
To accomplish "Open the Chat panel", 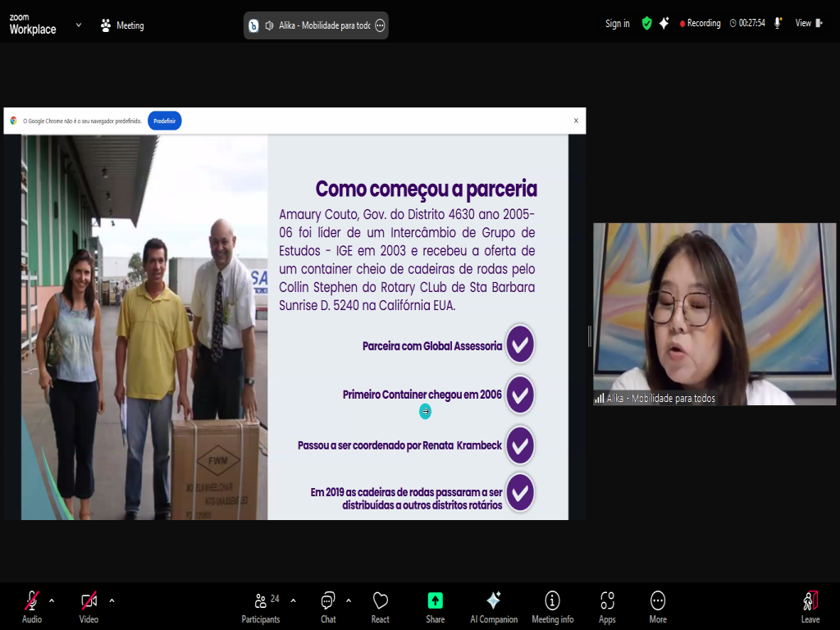I will coord(328,606).
